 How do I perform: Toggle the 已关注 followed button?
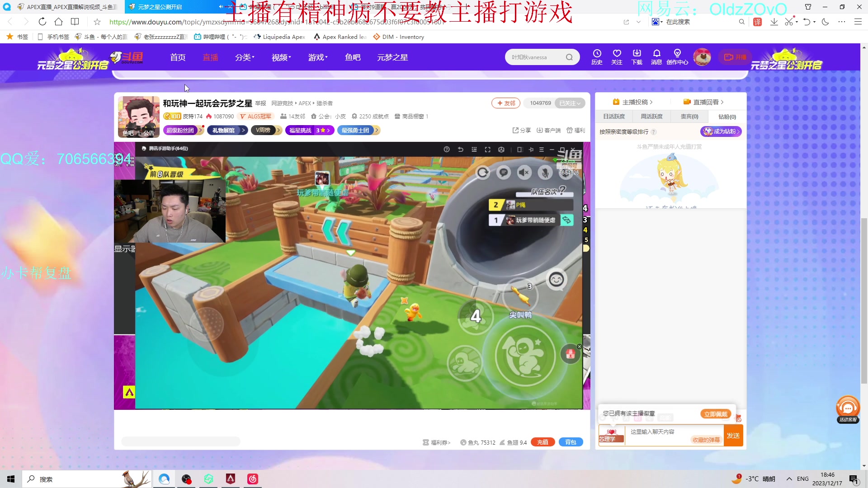tap(570, 103)
